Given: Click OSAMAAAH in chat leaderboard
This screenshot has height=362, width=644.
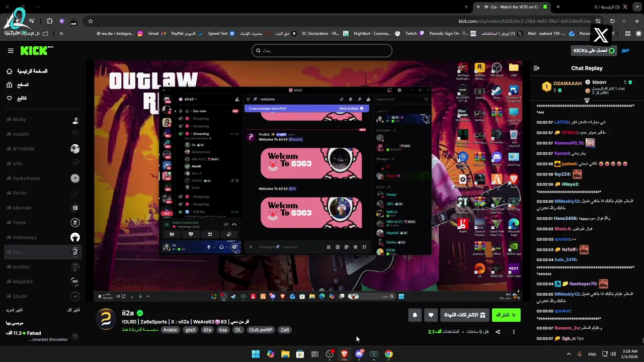Looking at the screenshot, I should pos(568,83).
